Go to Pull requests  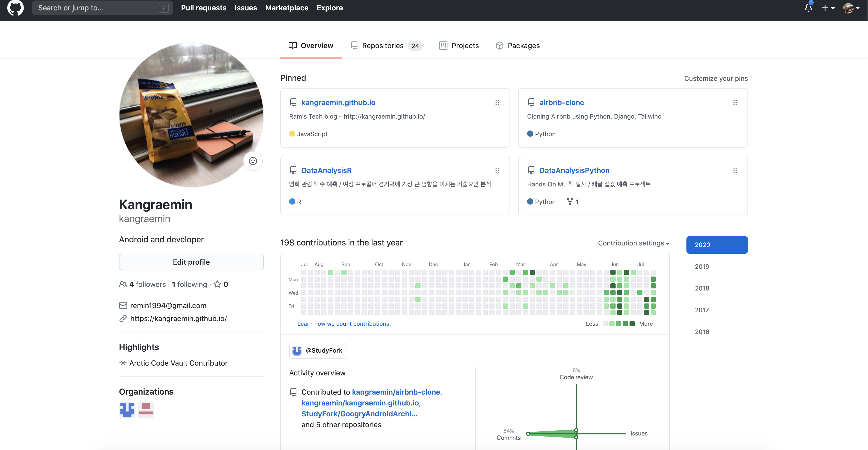204,8
